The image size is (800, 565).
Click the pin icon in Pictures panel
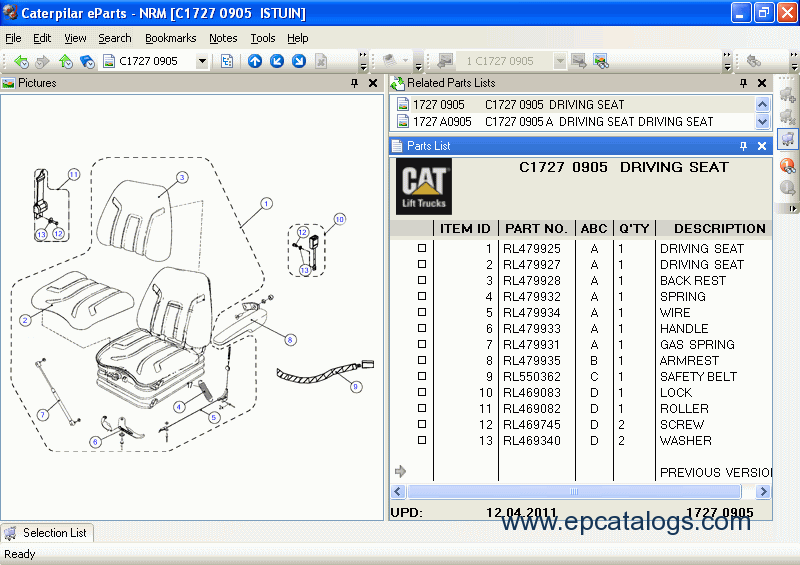click(x=355, y=83)
